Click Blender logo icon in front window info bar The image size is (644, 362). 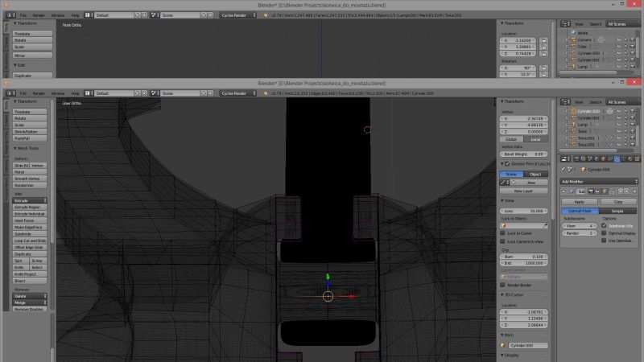coord(266,93)
